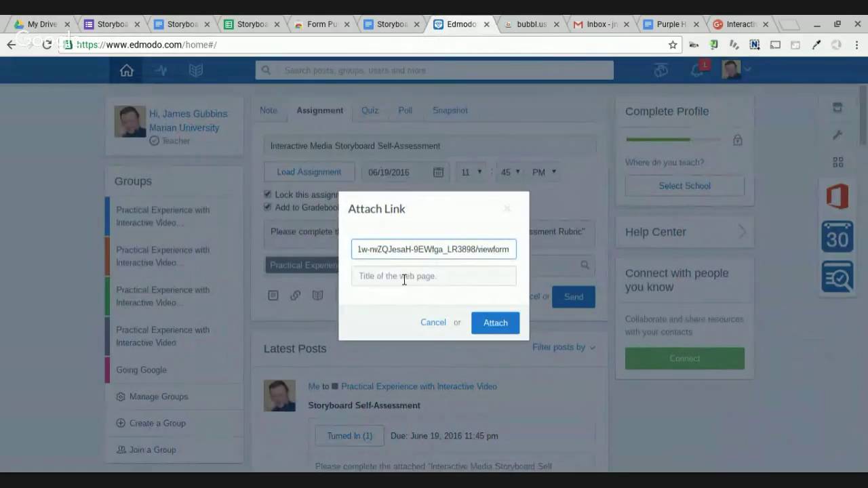Toggle the Lock this assignment checkbox

tap(267, 195)
